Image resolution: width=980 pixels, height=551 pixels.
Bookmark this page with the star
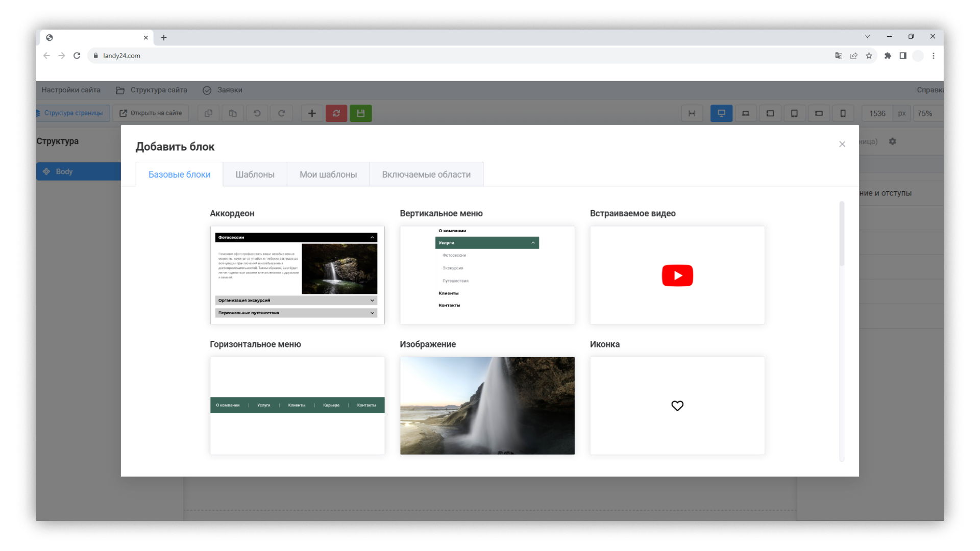coord(869,56)
